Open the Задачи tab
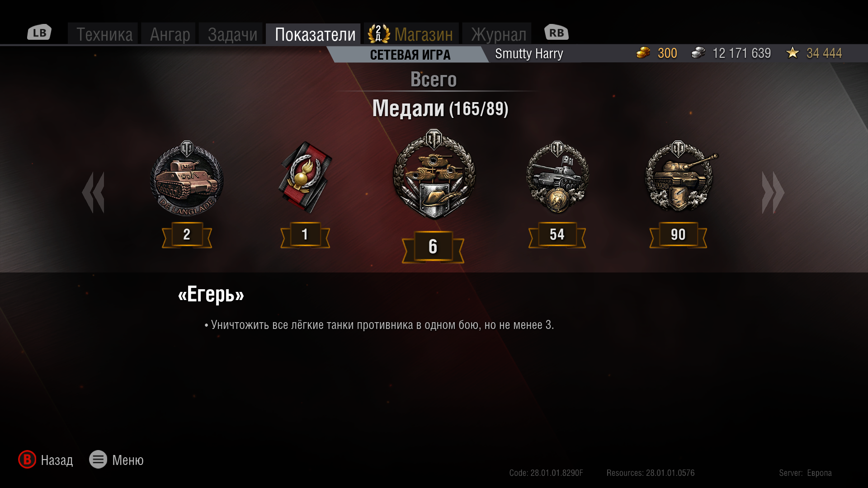Viewport: 868px width, 488px height. (x=232, y=34)
